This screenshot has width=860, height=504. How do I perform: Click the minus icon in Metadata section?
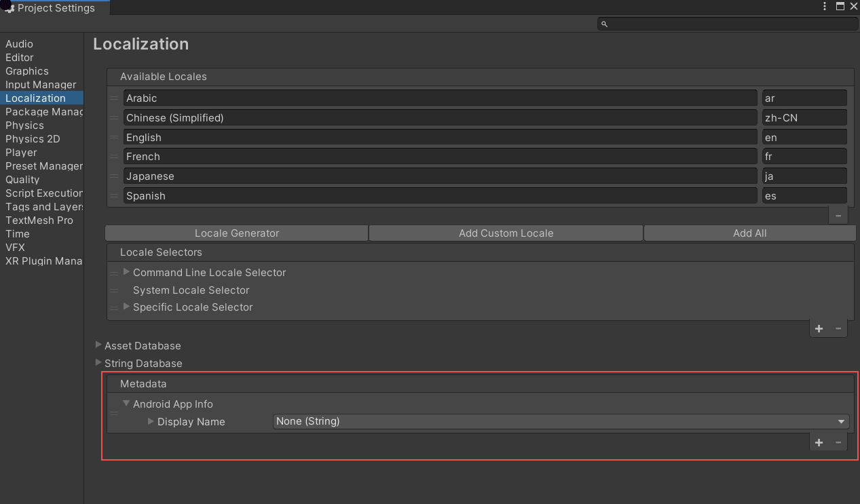coord(838,442)
